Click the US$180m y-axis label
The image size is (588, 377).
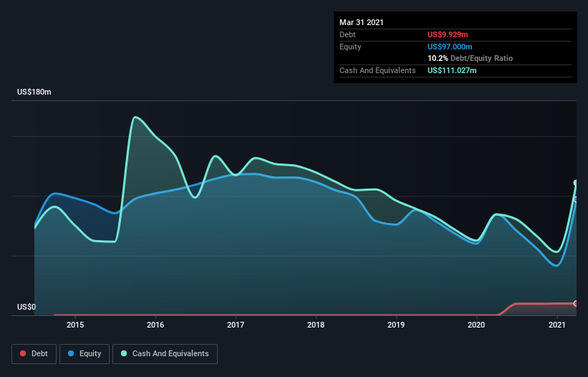34,92
